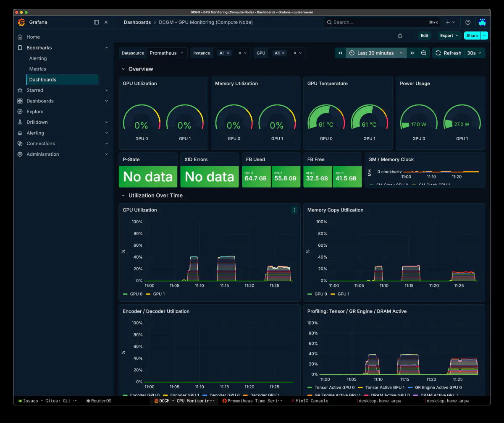Open the user avatar profile menu
This screenshot has width=504, height=423.
pyautogui.click(x=482, y=22)
